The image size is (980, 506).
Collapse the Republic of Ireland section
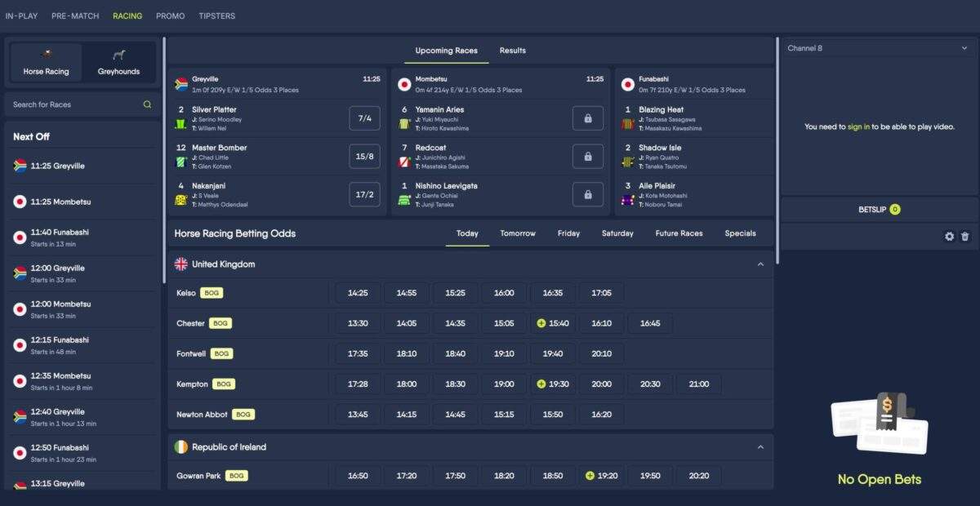(x=760, y=447)
